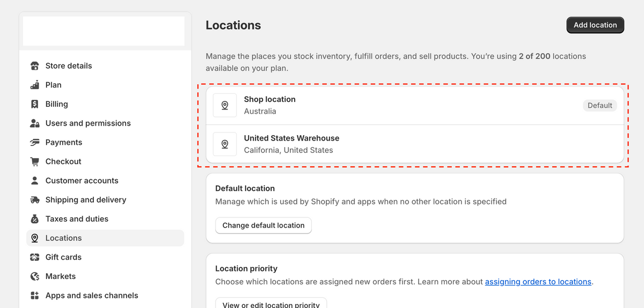Click the Billing receipt icon
The width and height of the screenshot is (644, 308).
(35, 104)
